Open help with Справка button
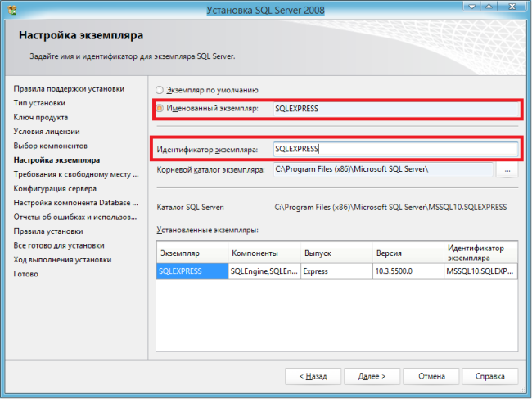 [490, 376]
